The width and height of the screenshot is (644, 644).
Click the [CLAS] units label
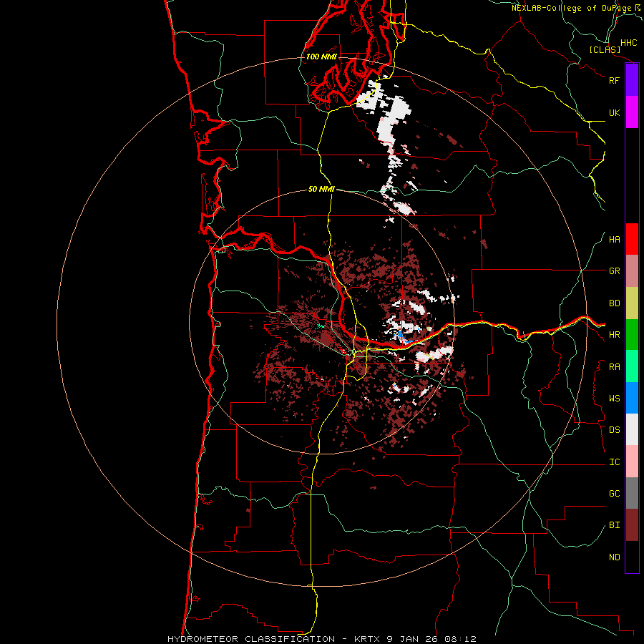click(x=605, y=49)
